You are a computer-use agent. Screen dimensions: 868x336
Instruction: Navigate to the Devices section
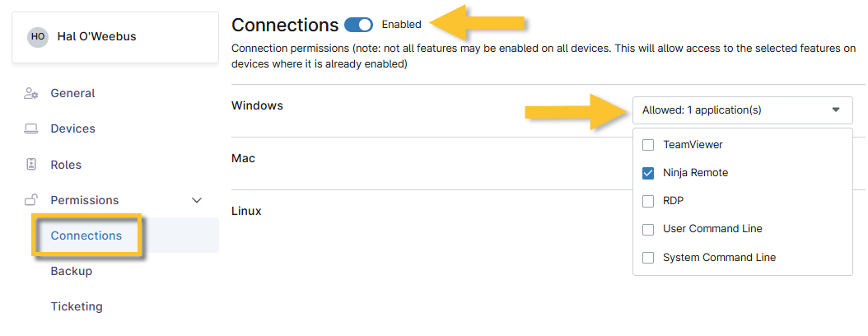click(x=72, y=128)
